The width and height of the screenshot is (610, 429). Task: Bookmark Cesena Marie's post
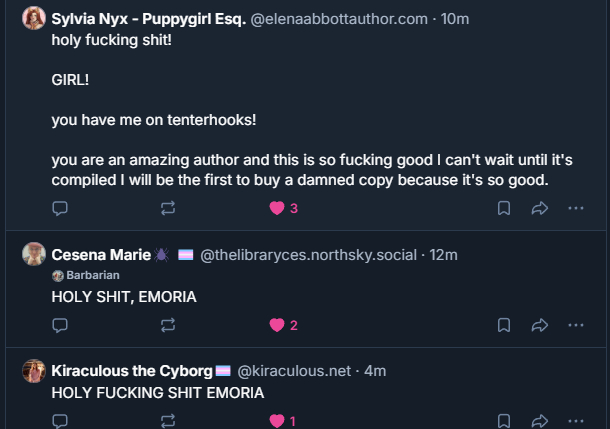[504, 325]
